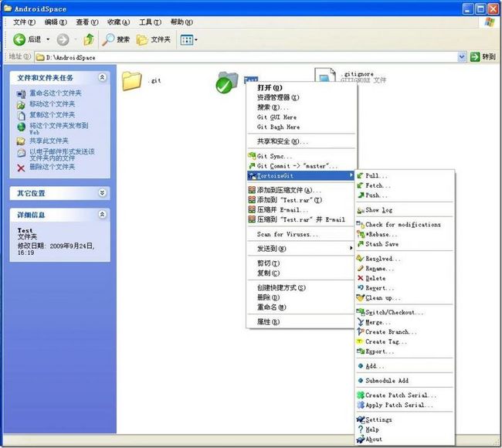This screenshot has height=448, width=502.
Task: Go up one folder level icon
Action: (89, 39)
